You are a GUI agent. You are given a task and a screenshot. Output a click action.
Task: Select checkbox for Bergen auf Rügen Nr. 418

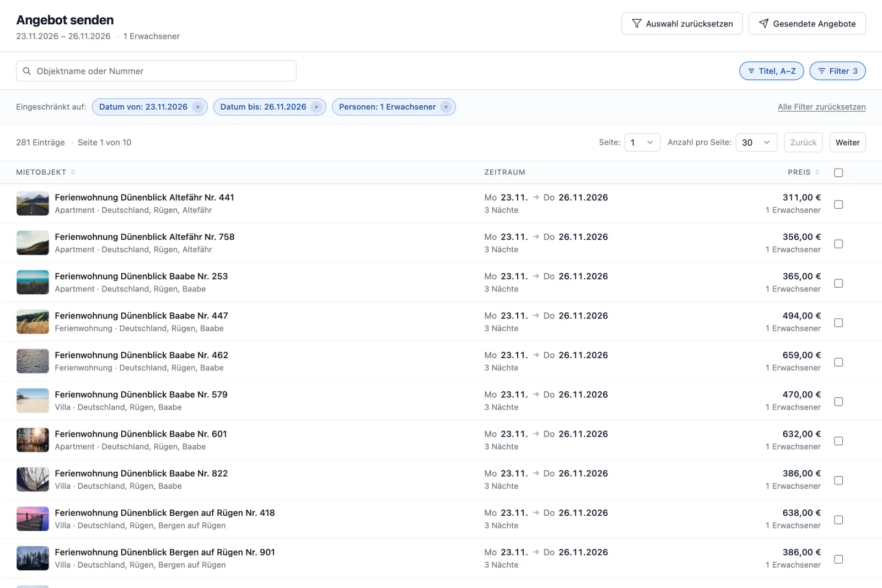click(838, 520)
